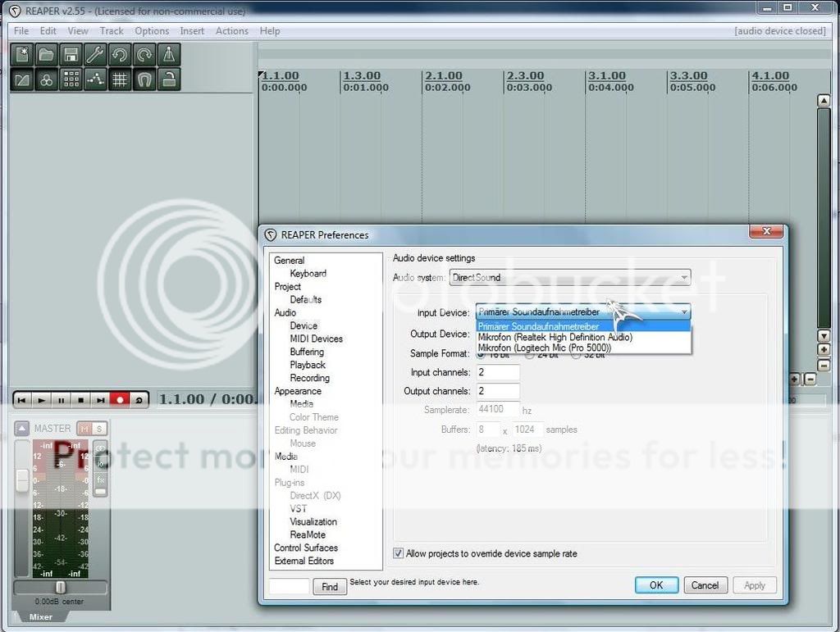Choose 'Primärer Soundaufnahmetreiber' from input list
The image size is (840, 632).
click(x=583, y=326)
